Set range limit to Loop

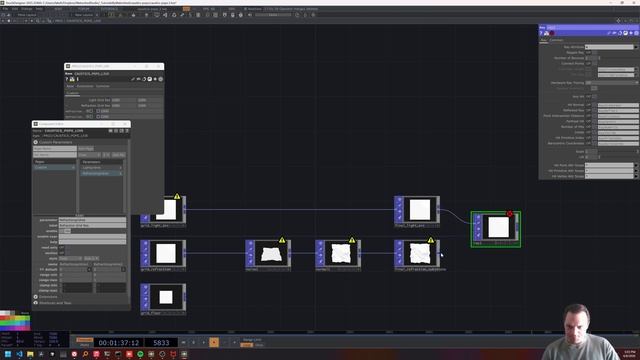[x=247, y=345]
